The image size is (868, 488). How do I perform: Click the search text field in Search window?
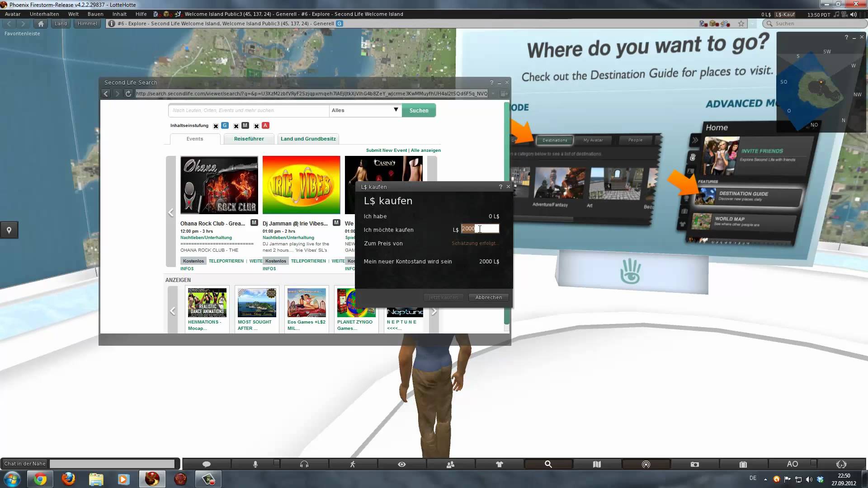pos(249,110)
